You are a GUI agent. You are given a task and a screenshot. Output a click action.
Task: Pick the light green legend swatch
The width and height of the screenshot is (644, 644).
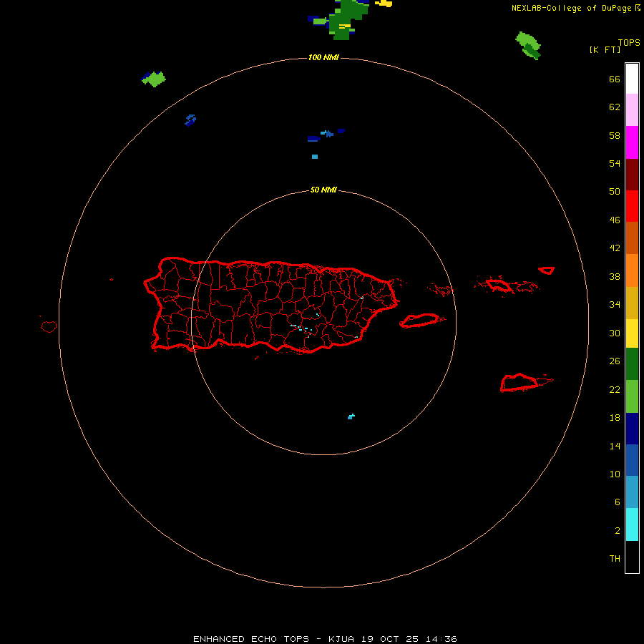tap(632, 396)
